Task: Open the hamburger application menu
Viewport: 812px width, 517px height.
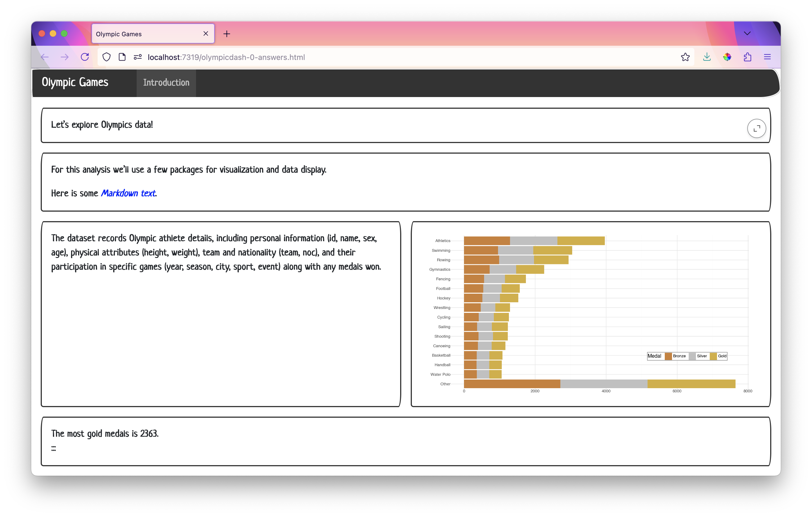Action: tap(767, 57)
